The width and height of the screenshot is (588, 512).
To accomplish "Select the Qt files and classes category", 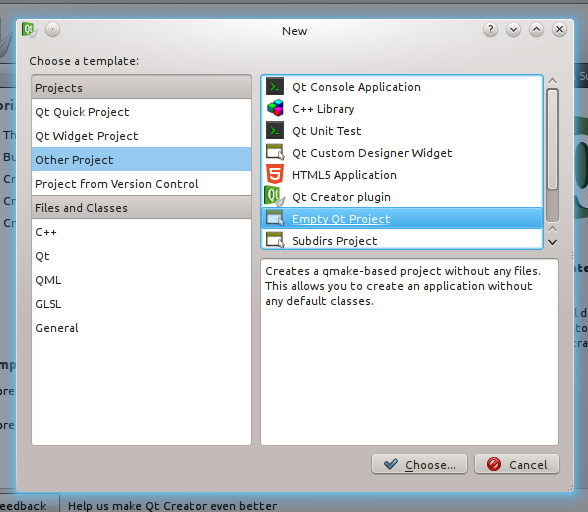I will 141,256.
